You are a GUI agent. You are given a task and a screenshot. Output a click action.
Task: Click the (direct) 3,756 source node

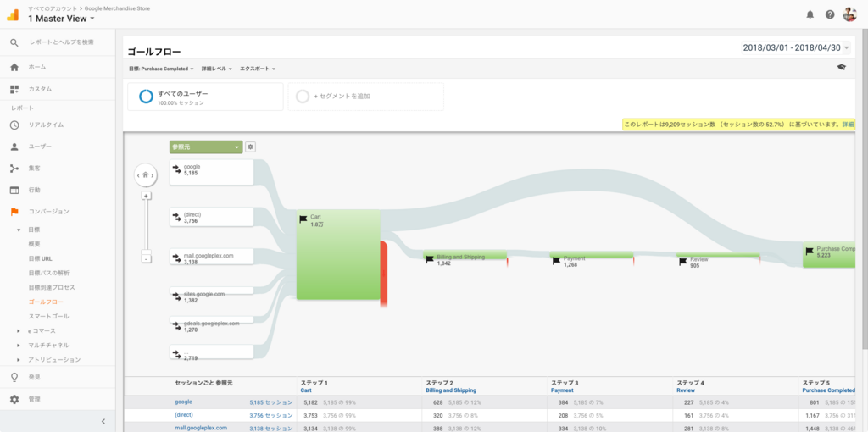tap(211, 218)
